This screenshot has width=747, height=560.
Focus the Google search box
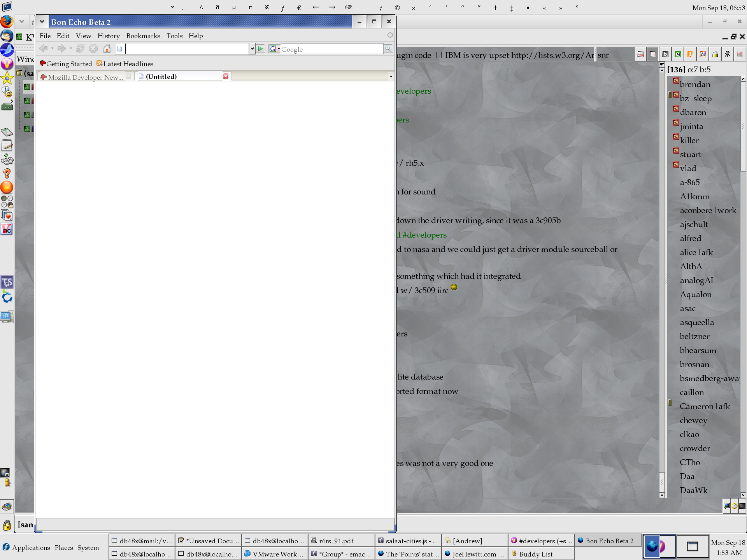(x=331, y=49)
